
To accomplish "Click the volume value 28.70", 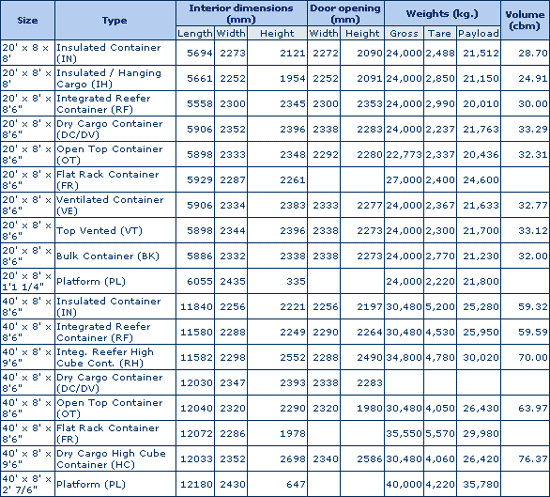I will [x=532, y=53].
